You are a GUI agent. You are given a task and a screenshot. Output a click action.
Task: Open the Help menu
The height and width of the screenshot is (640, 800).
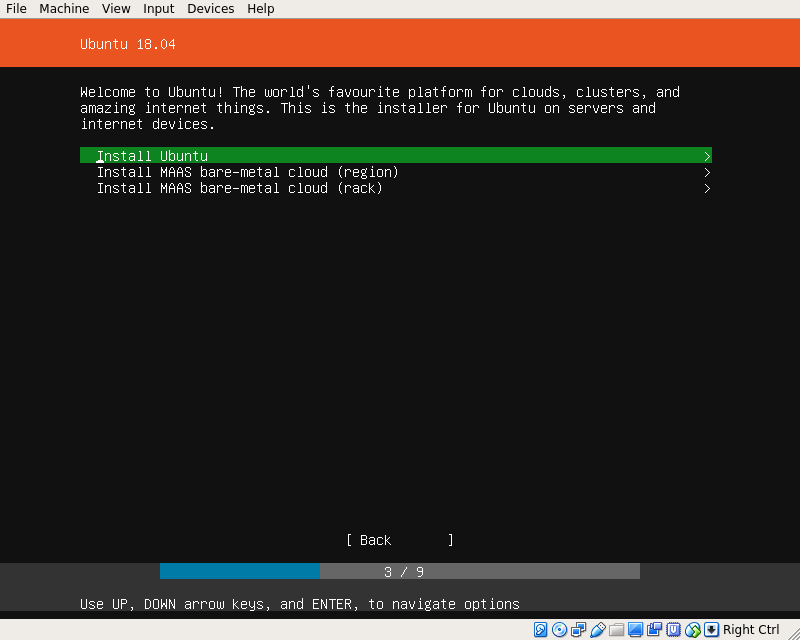261,9
